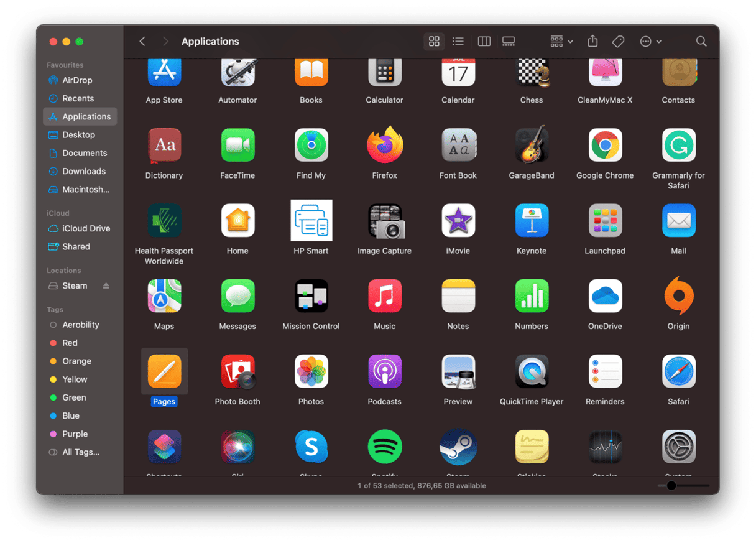Image resolution: width=756 pixels, height=543 pixels.
Task: Open GarageBand
Action: click(x=532, y=145)
